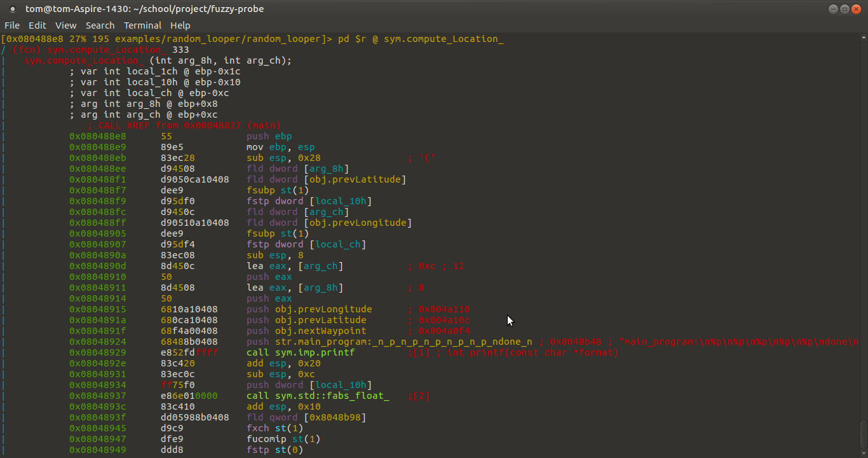Click 'lea eax, [arg_ch]' instruction
This screenshot has height=458, width=868.
(x=295, y=266)
